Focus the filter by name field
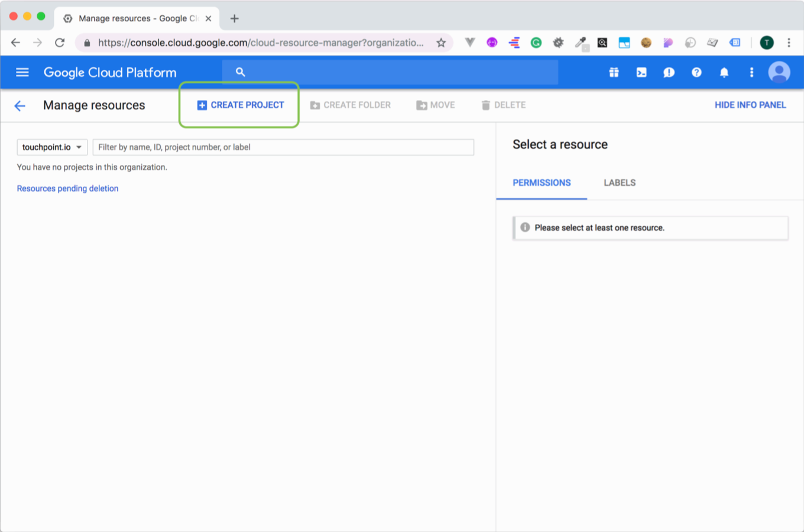 click(283, 147)
